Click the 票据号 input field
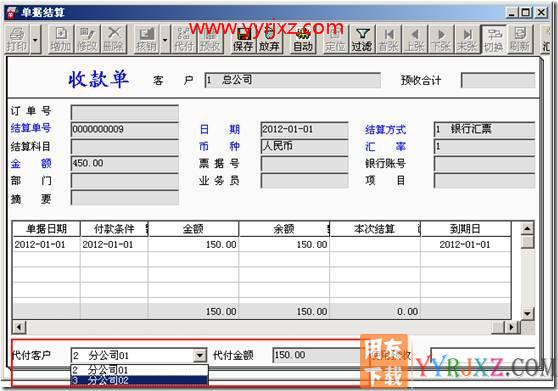558x391 pixels. pyautogui.click(x=304, y=163)
